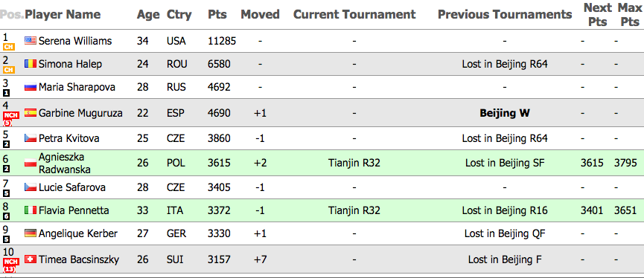Click the Previous Tournaments column header
The height and width of the screenshot is (278, 644).
[505, 14]
